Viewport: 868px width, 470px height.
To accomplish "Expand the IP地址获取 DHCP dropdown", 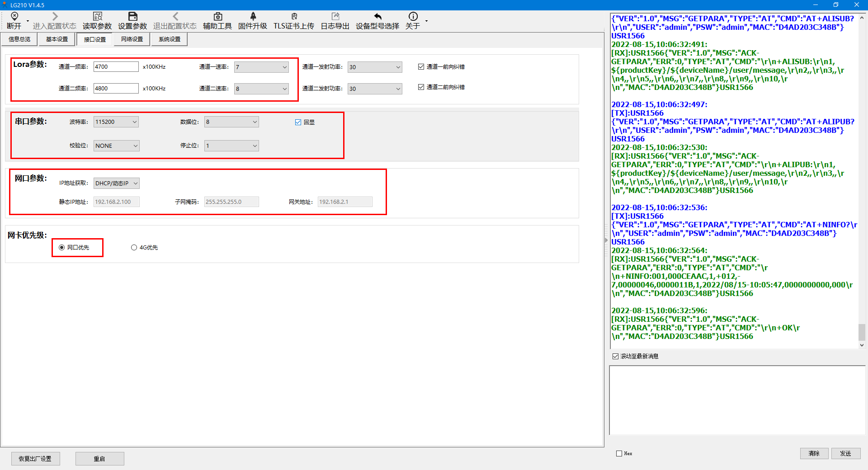I will (x=116, y=183).
